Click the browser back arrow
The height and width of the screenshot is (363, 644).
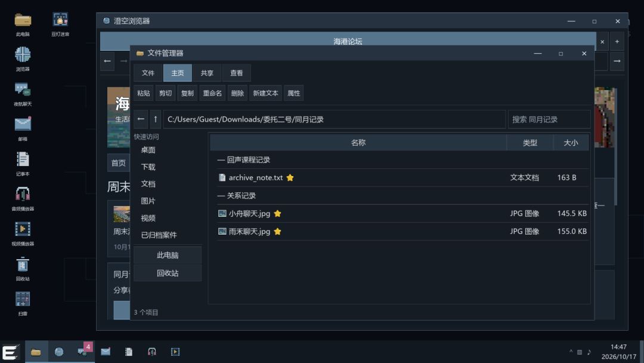coord(107,61)
